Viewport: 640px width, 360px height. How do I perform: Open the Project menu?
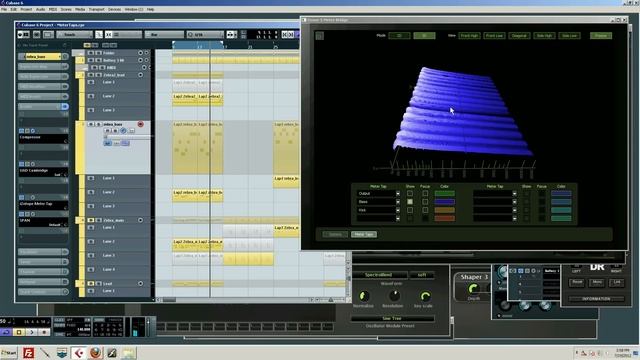tap(26, 9)
